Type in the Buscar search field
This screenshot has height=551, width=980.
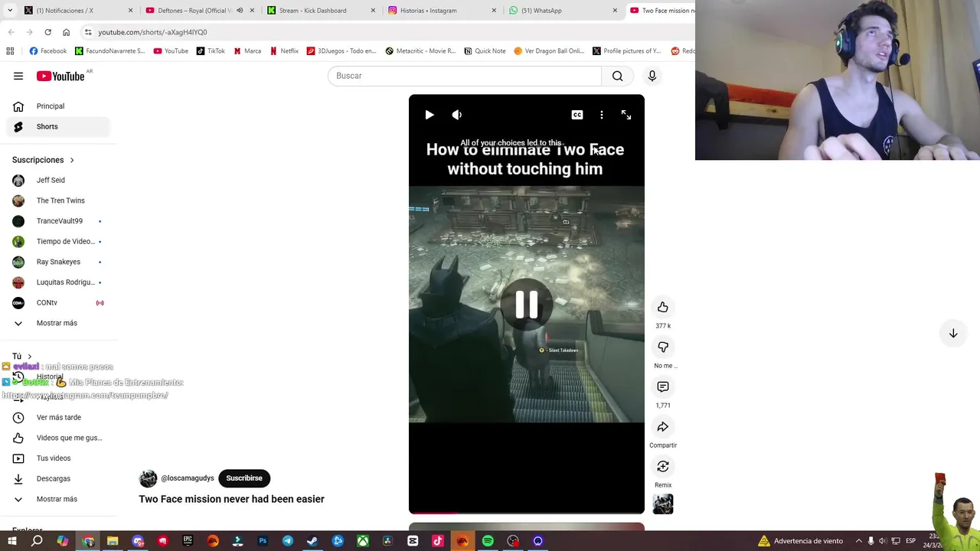click(465, 76)
